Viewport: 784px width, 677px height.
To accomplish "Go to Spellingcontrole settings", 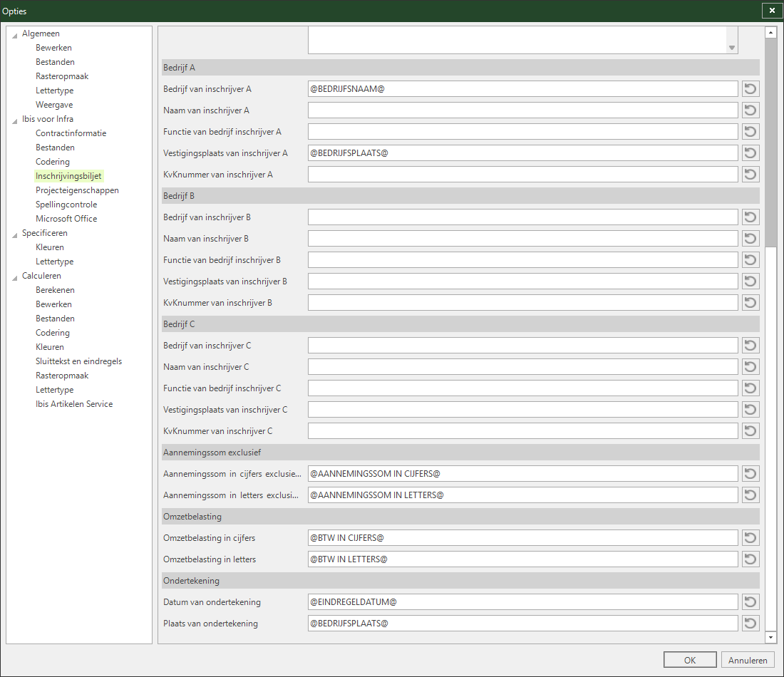I will (x=66, y=205).
